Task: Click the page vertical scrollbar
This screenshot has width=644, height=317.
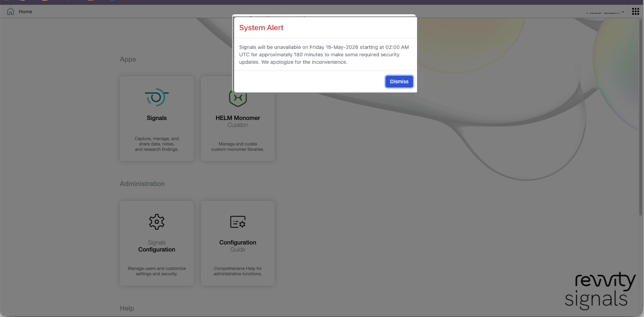Action: [x=640, y=117]
